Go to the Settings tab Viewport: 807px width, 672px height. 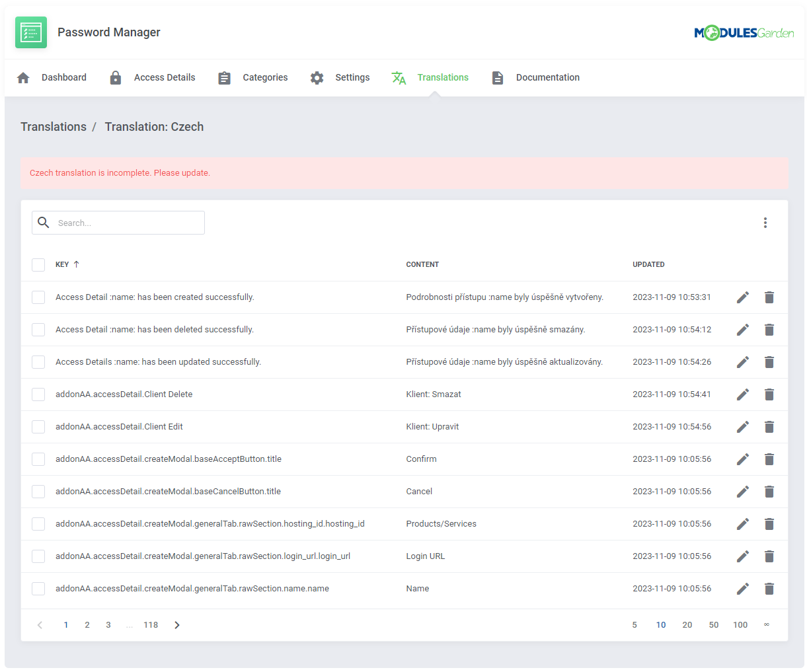pyautogui.click(x=340, y=78)
